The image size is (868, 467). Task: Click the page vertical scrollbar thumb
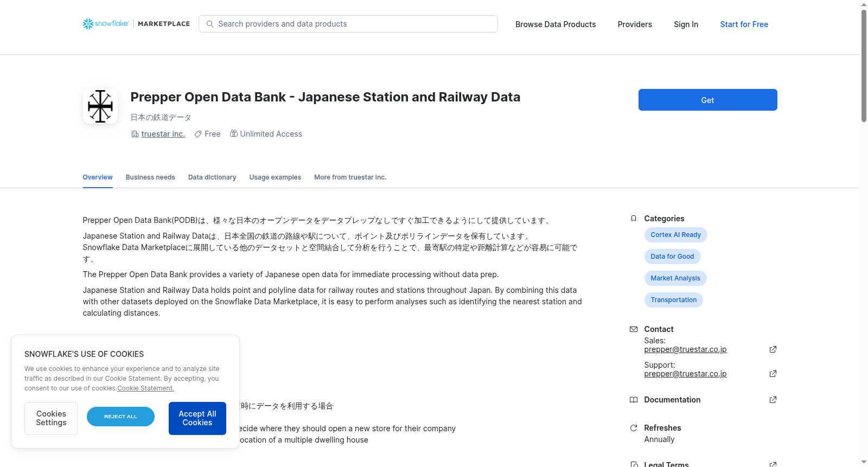[x=864, y=66]
